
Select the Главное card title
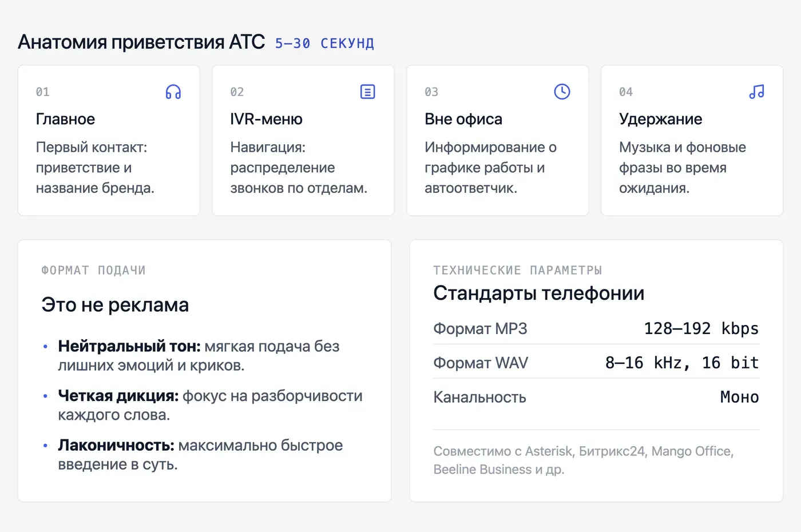tap(65, 119)
